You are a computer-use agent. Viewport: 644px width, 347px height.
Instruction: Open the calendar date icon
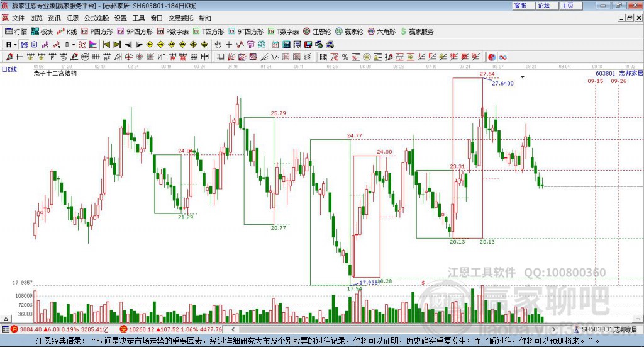pos(275,45)
